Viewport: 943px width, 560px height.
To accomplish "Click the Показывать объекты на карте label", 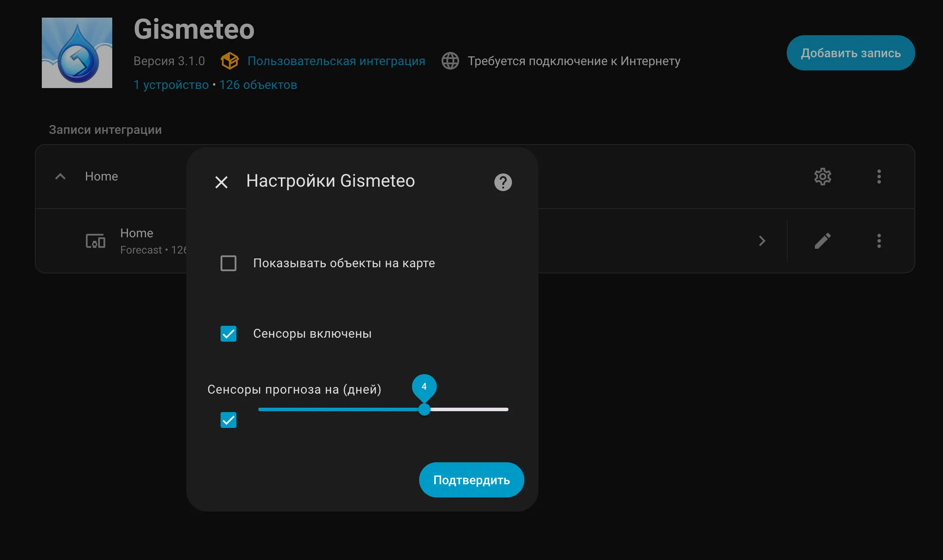I will coord(344,263).
